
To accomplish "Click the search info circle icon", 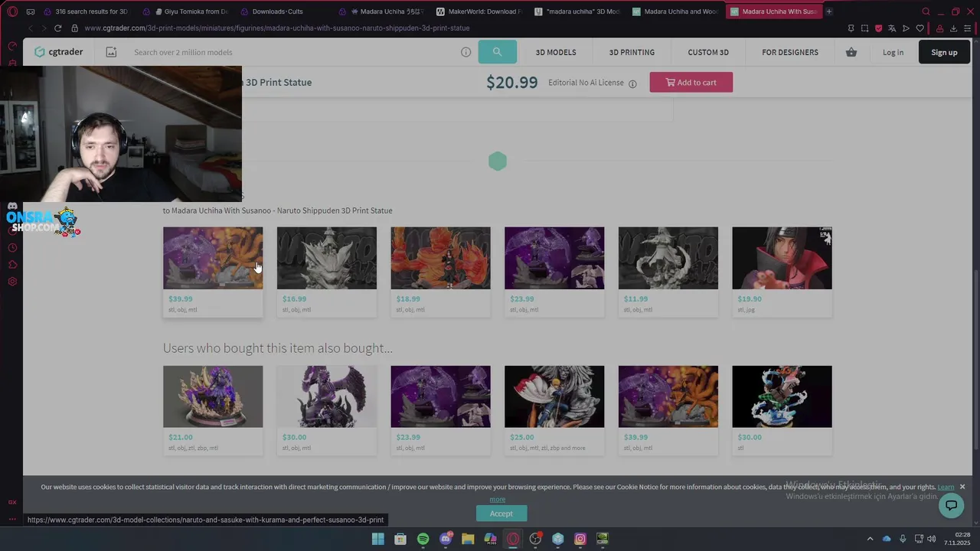I will click(465, 52).
